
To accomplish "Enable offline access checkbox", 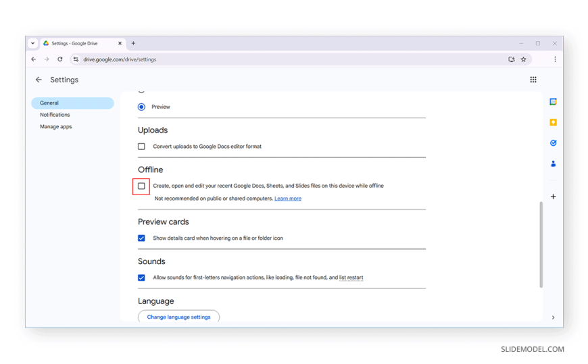I will pos(141,186).
